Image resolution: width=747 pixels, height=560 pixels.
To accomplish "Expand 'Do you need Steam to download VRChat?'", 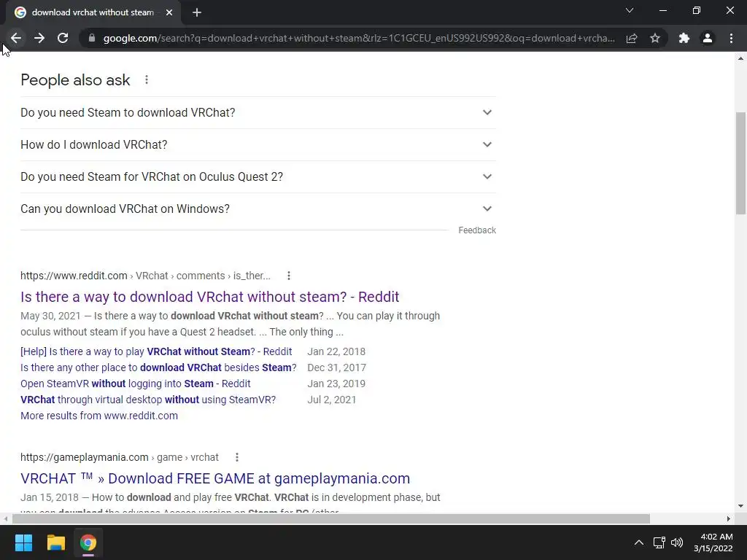I will [x=258, y=113].
